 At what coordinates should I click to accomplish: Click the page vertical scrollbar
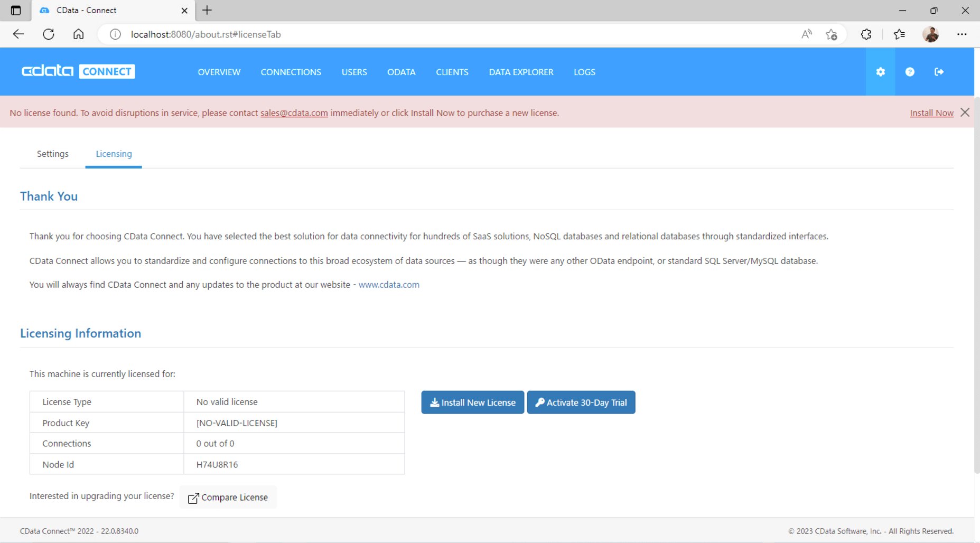(977, 285)
